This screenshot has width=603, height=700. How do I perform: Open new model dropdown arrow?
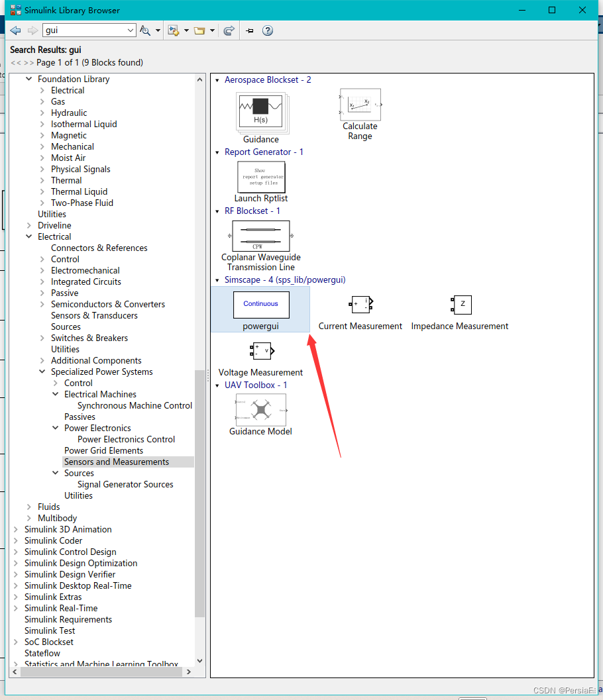click(186, 30)
